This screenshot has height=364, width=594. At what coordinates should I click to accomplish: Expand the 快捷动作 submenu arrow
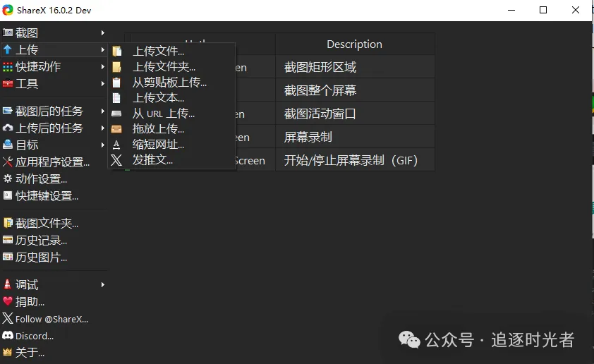pyautogui.click(x=103, y=67)
